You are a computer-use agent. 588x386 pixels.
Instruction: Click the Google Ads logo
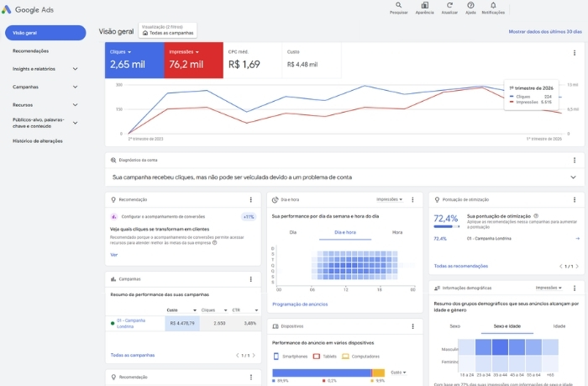[x=28, y=10]
